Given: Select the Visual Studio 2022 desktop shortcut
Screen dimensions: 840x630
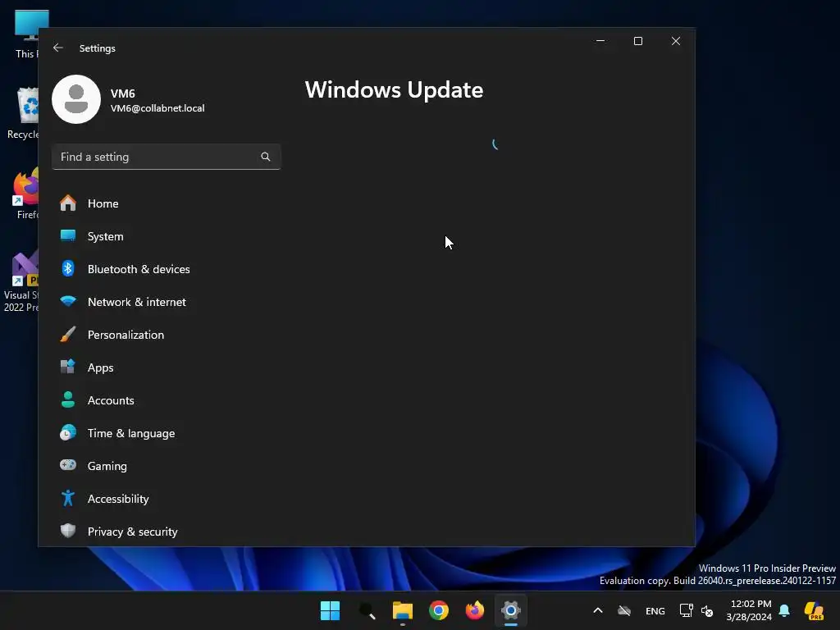Looking at the screenshot, I should [x=21, y=281].
